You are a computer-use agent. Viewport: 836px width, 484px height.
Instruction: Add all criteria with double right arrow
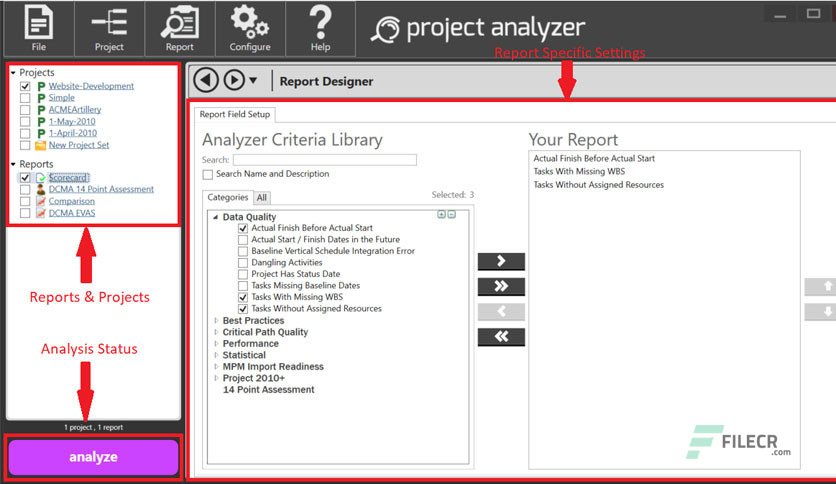point(501,286)
